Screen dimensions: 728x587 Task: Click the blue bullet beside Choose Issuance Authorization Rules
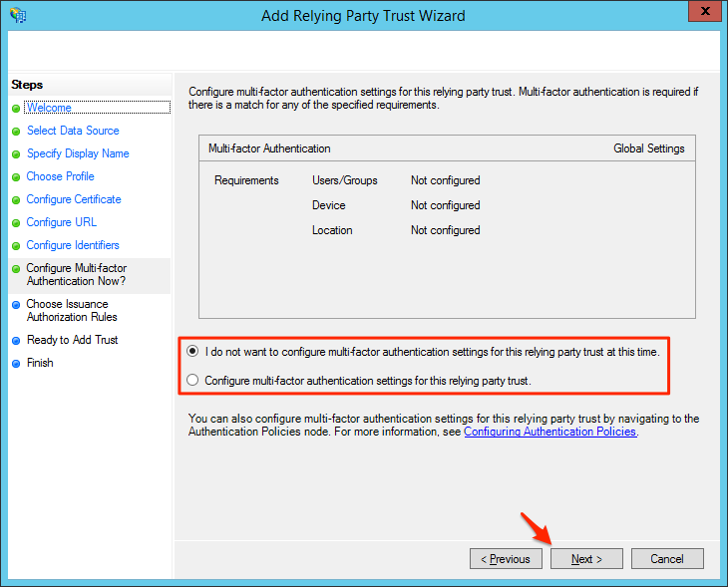(x=16, y=305)
